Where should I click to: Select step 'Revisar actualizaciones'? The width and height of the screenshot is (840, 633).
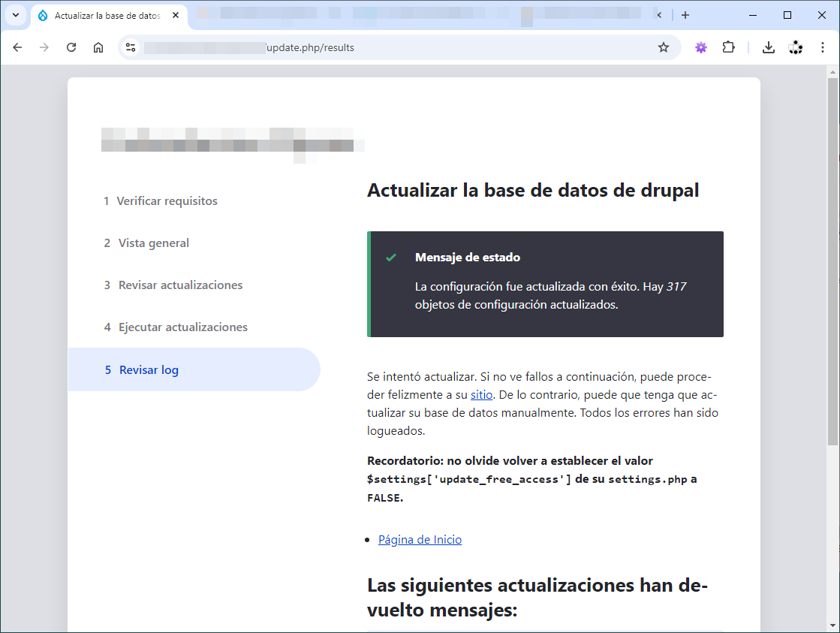(x=173, y=285)
